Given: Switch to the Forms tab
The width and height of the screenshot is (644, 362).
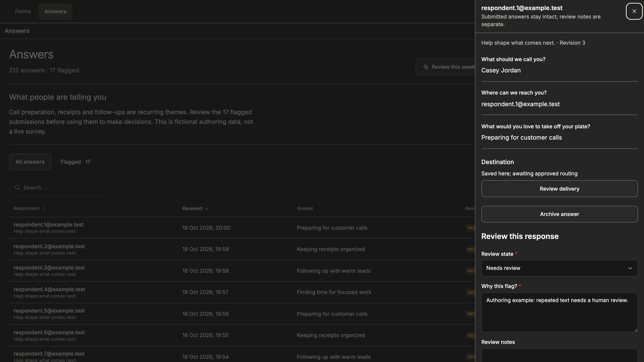Looking at the screenshot, I should coord(23,11).
